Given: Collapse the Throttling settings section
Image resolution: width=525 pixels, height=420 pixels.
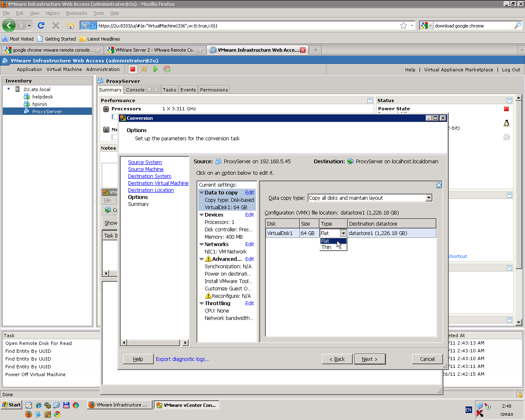Looking at the screenshot, I should [201, 304].
